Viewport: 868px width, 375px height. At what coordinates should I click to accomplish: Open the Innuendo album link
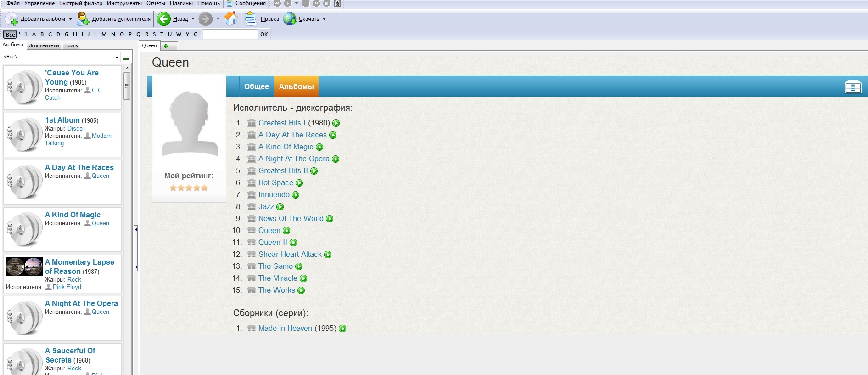(x=274, y=194)
